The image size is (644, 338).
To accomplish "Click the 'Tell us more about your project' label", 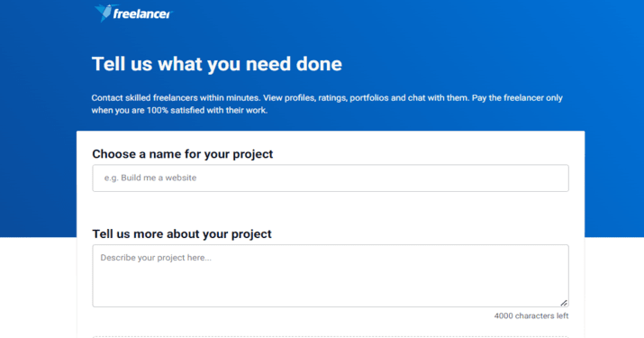I will click(x=182, y=234).
